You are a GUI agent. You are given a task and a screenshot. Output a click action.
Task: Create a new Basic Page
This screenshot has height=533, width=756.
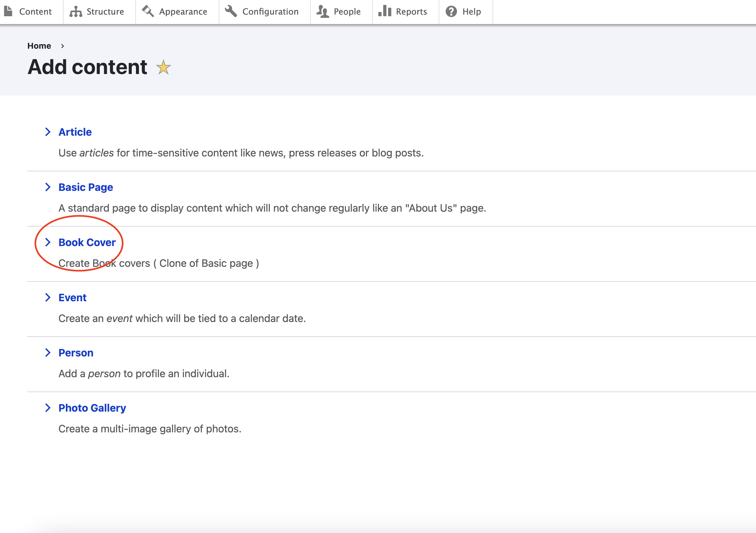(86, 187)
